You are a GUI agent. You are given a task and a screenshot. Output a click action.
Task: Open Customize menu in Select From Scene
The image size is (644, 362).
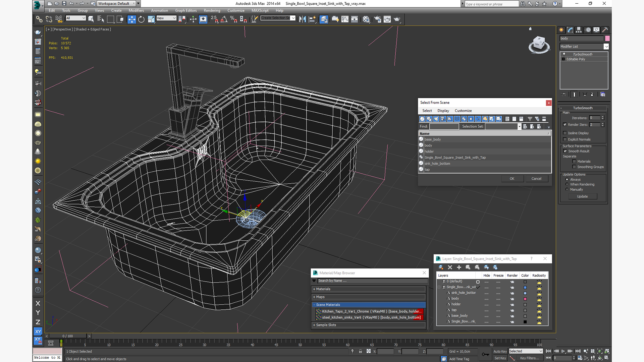click(463, 111)
